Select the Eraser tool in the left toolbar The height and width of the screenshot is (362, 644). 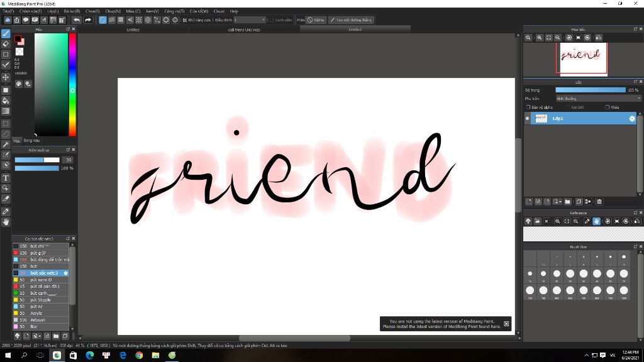pyautogui.click(x=6, y=44)
